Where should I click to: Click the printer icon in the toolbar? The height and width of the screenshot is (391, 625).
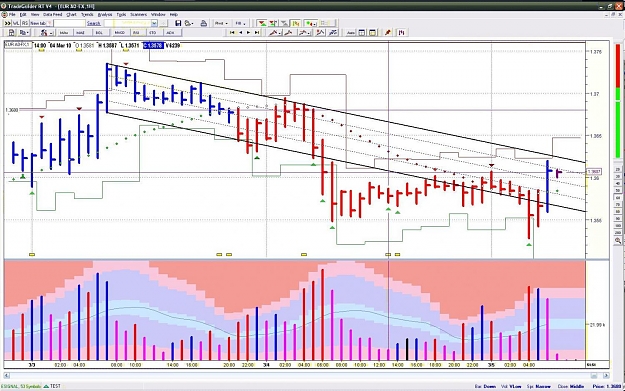point(203,23)
